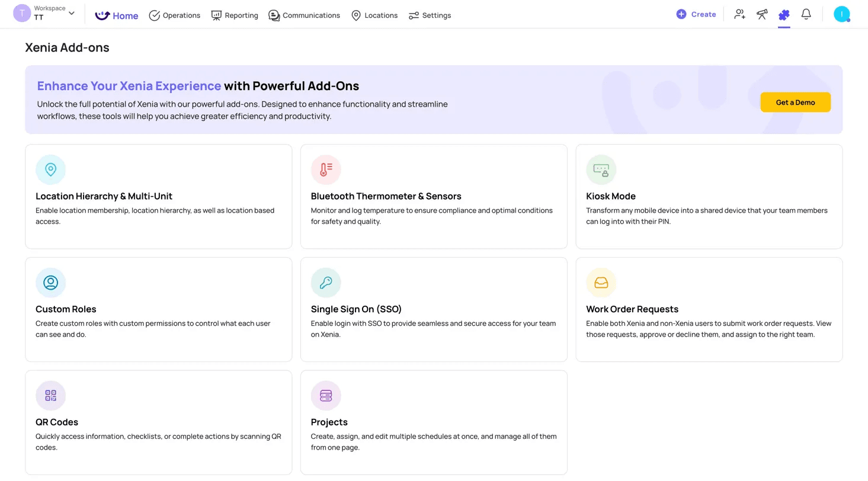Open the Reporting menu
The width and height of the screenshot is (868, 481).
[x=235, y=15]
